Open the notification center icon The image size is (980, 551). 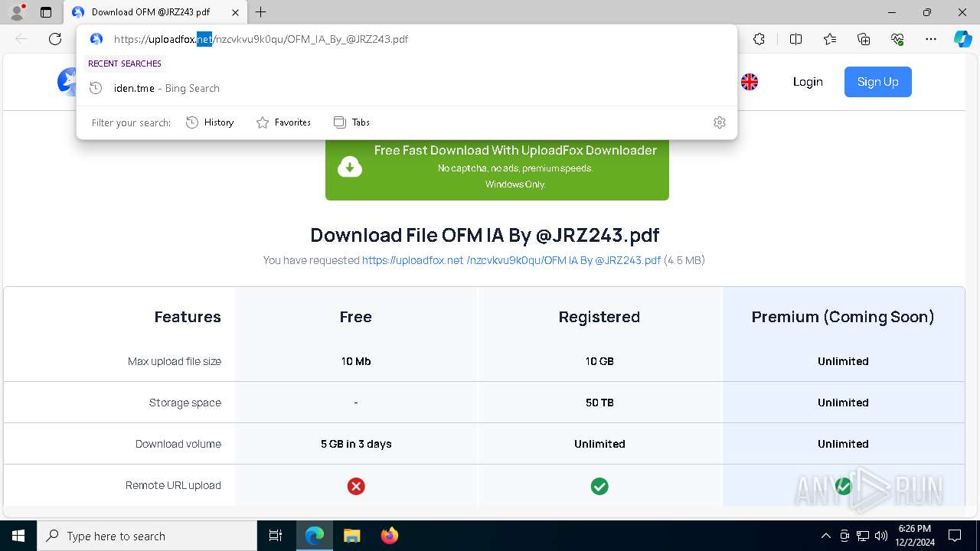pos(955,536)
